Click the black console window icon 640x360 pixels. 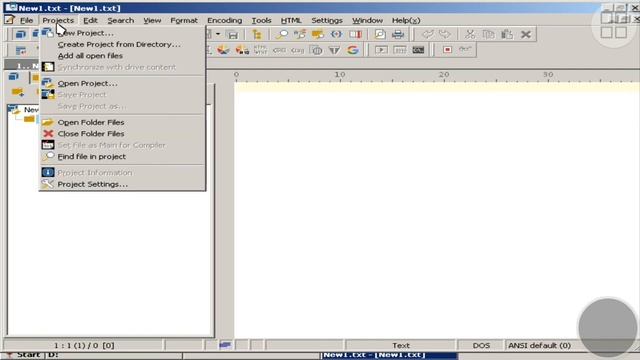pyautogui.click(x=418, y=50)
